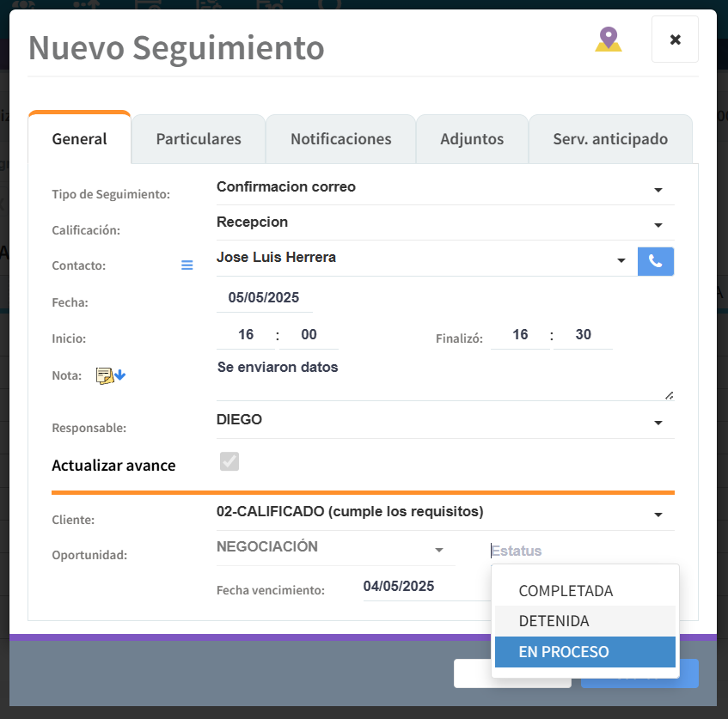This screenshot has width=728, height=719.
Task: Switch to the Particulares tab
Action: pyautogui.click(x=199, y=139)
